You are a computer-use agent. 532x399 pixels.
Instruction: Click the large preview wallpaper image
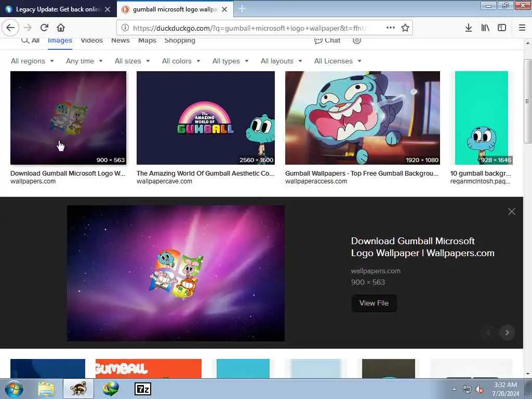pos(176,273)
